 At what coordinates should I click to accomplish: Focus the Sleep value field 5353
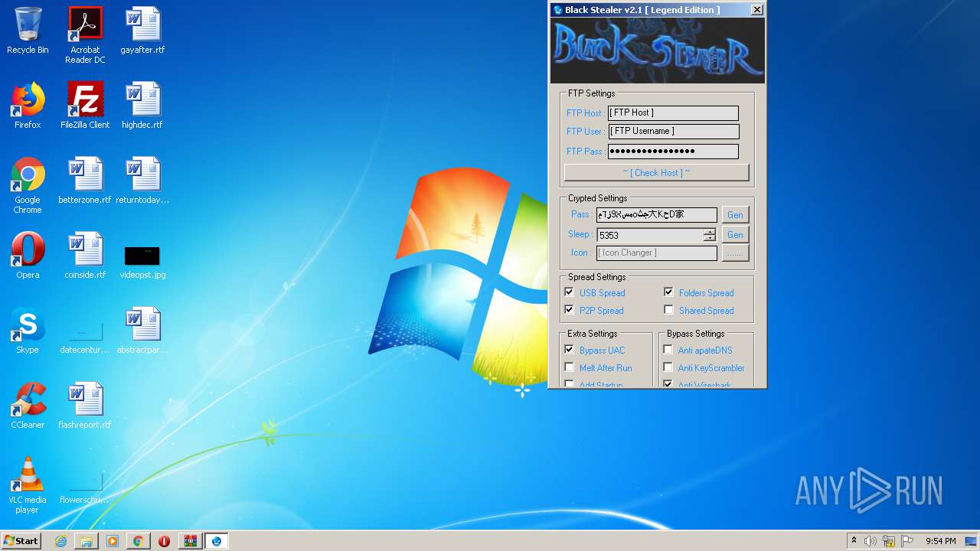pyautogui.click(x=649, y=235)
